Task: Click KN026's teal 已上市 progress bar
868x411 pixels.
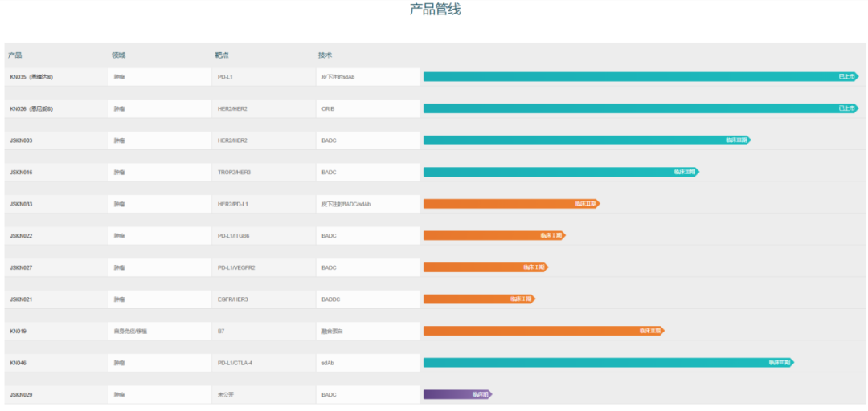Action: (641, 108)
